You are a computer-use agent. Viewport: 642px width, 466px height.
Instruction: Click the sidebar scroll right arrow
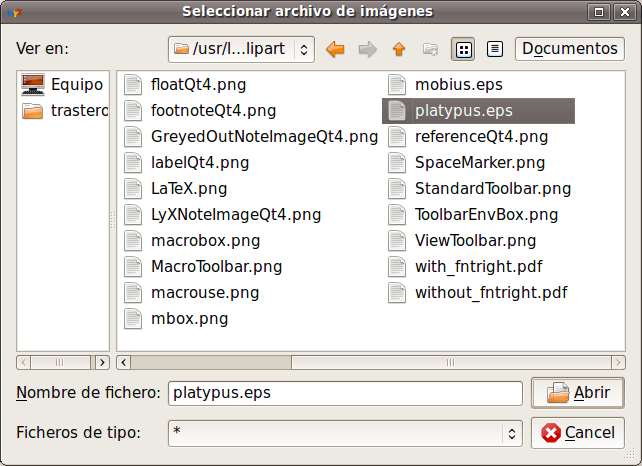(102, 362)
